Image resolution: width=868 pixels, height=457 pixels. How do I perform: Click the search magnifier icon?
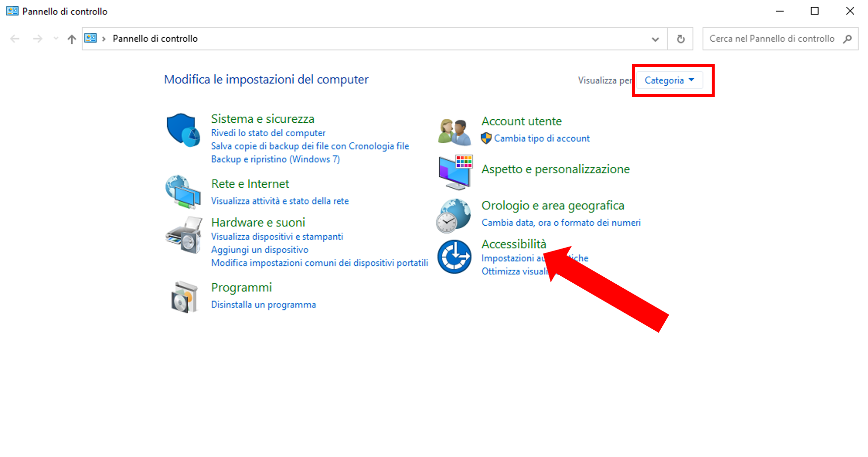click(x=847, y=39)
